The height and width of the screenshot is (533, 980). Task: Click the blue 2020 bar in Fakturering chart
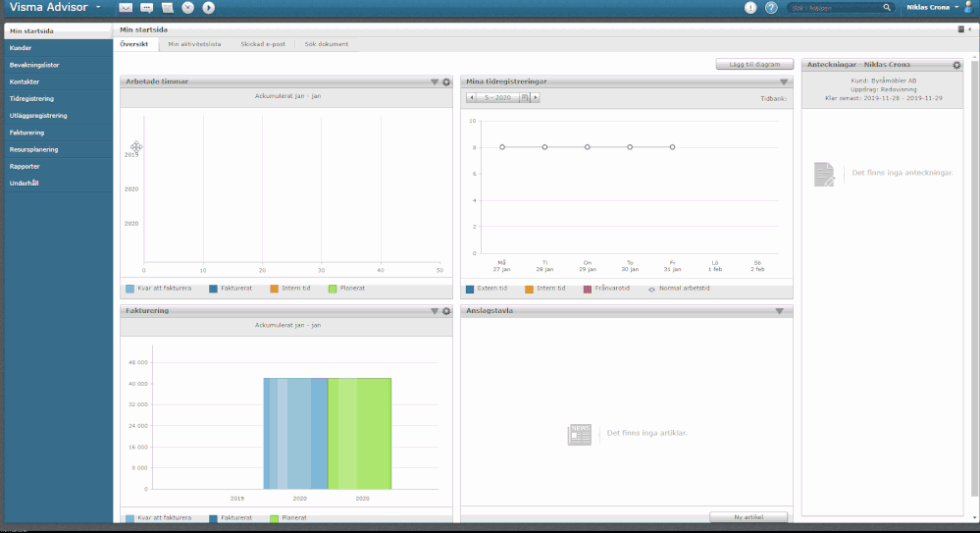pyautogui.click(x=295, y=434)
